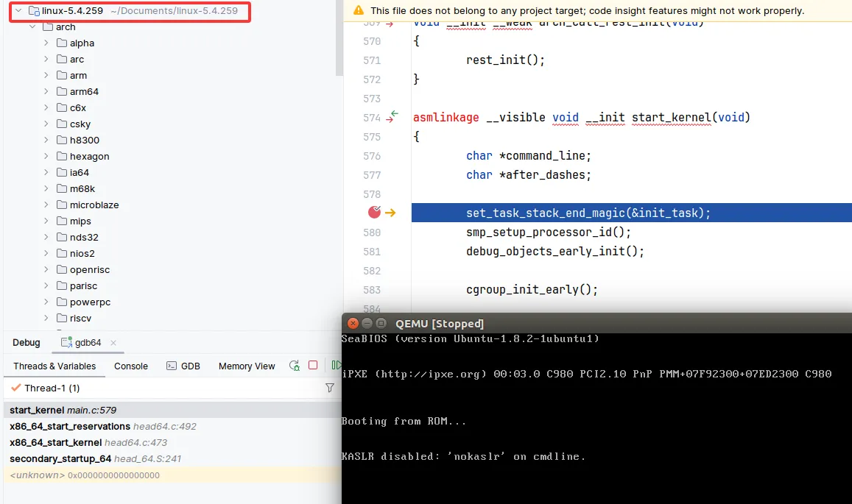The image size is (852, 504).
Task: Click the debug_objects_early_init(); line
Action: 554,252
